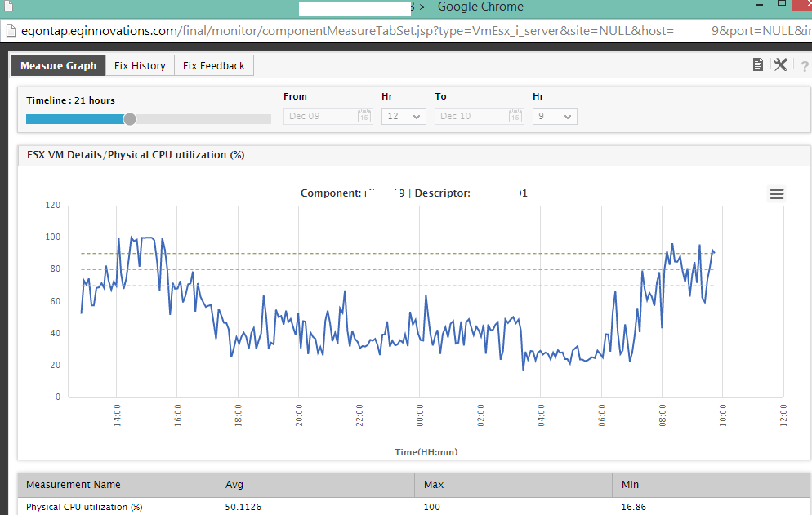Image resolution: width=812 pixels, height=515 pixels.
Task: Click the 08:00 time axis label
Action: [663, 415]
